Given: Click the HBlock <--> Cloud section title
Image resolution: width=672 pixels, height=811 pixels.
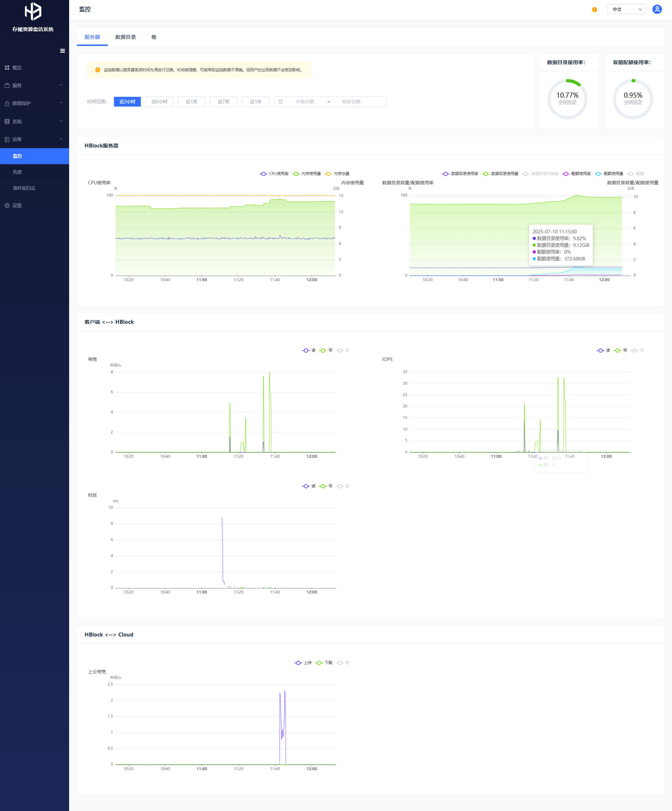Looking at the screenshot, I should (x=109, y=634).
